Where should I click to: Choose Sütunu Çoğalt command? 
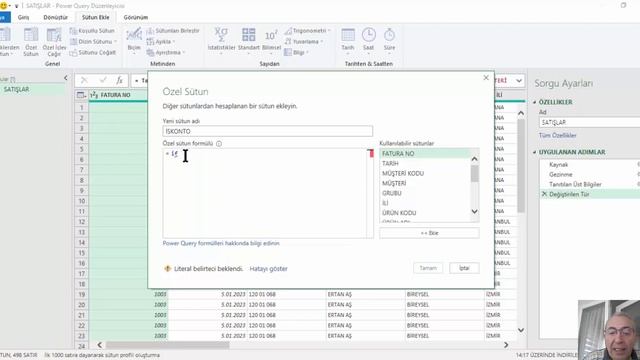tap(93, 53)
